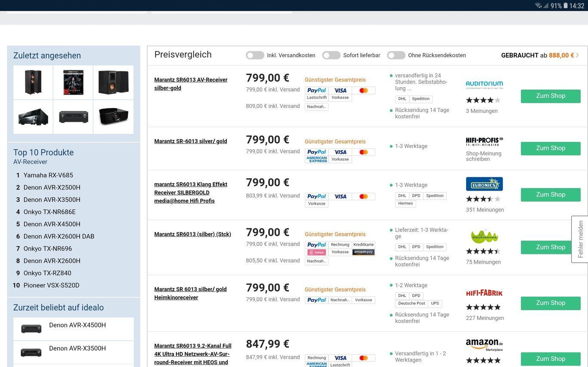Select Pioneer VSX-S520D in Top 10
Viewport: 588px width, 367px height.
(x=52, y=285)
